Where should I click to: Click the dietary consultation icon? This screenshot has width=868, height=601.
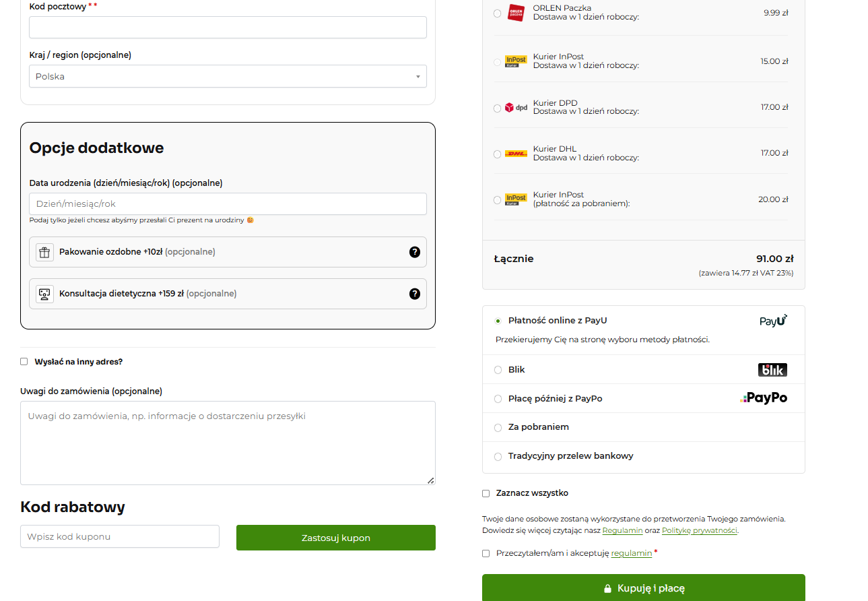[x=44, y=294]
